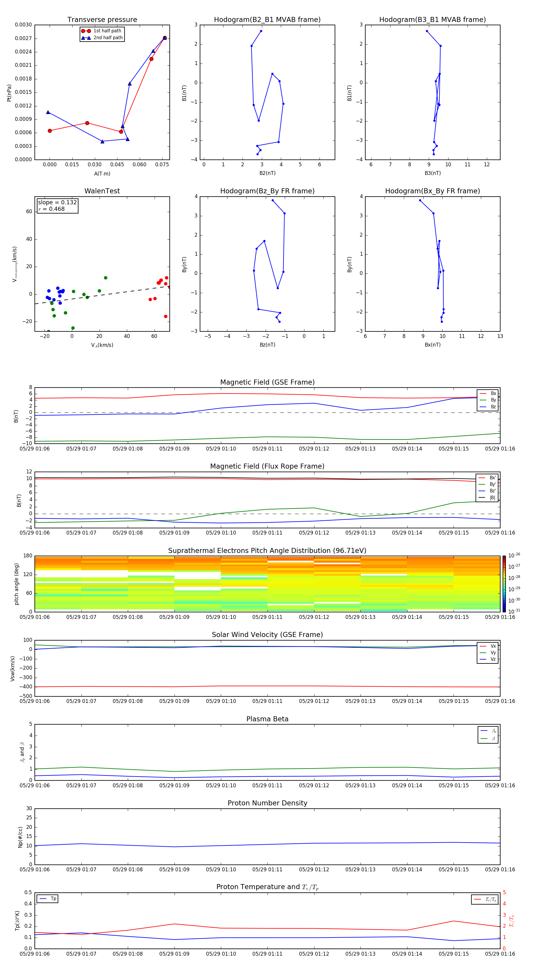
Task: Click the "WalenTest" plot title
Action: [102, 191]
